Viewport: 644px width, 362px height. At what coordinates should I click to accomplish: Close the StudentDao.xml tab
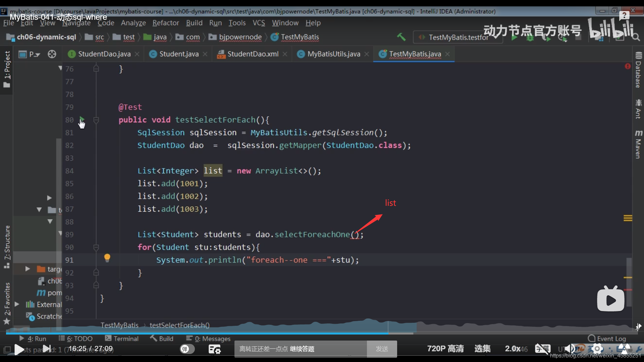point(285,54)
